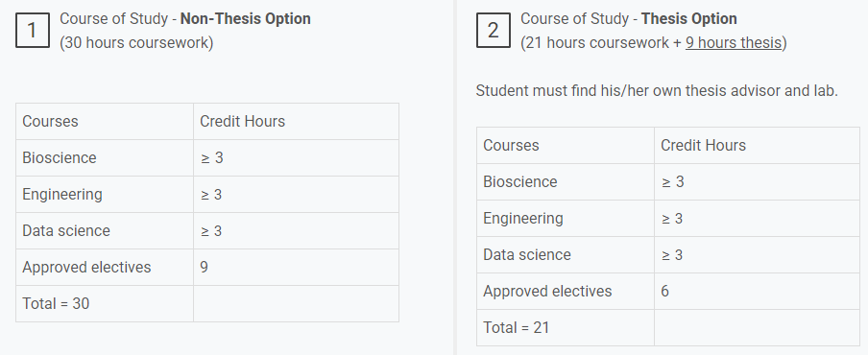Click the thesis advisor requirement sentence
The image size is (868, 355).
click(657, 91)
